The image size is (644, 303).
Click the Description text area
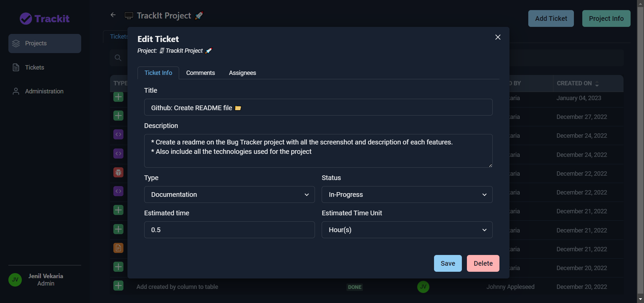[x=318, y=151]
